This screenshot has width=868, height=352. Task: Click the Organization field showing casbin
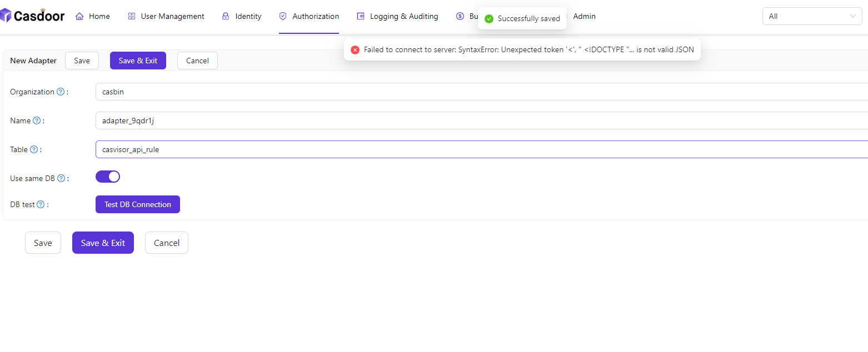pyautogui.click(x=482, y=92)
